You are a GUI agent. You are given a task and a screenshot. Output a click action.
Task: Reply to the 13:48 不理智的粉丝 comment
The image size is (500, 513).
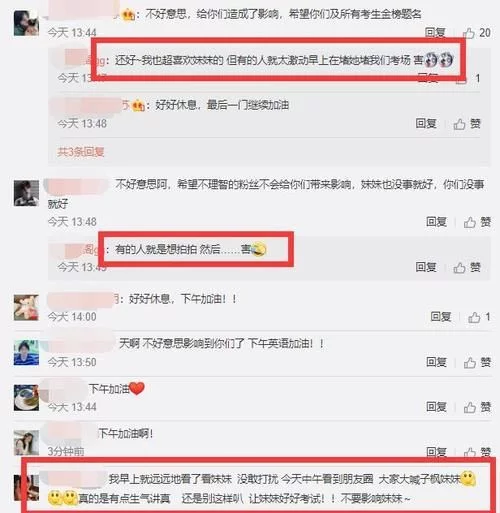[436, 222]
